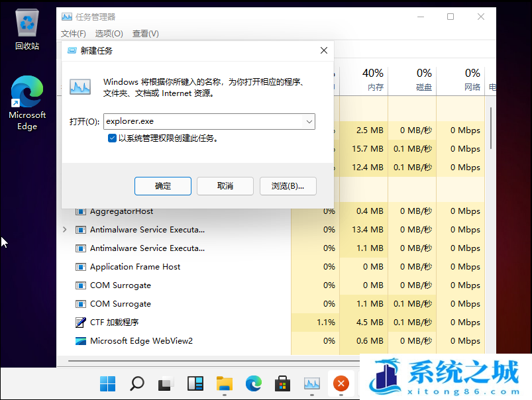
Task: Launch Edge browser from taskbar
Action: [x=254, y=383]
